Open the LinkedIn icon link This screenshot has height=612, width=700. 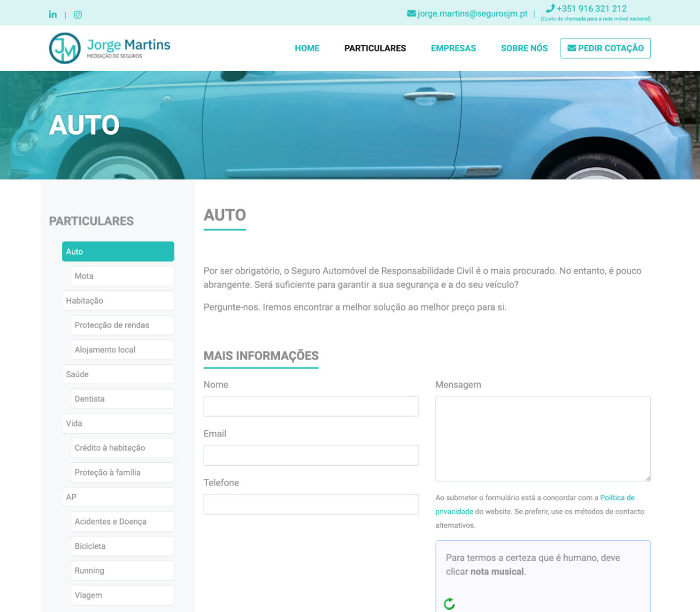pyautogui.click(x=52, y=14)
